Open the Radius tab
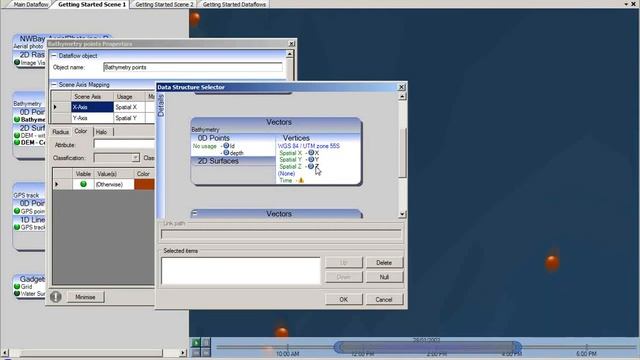Image resolution: width=640 pixels, height=360 pixels. 60,132
